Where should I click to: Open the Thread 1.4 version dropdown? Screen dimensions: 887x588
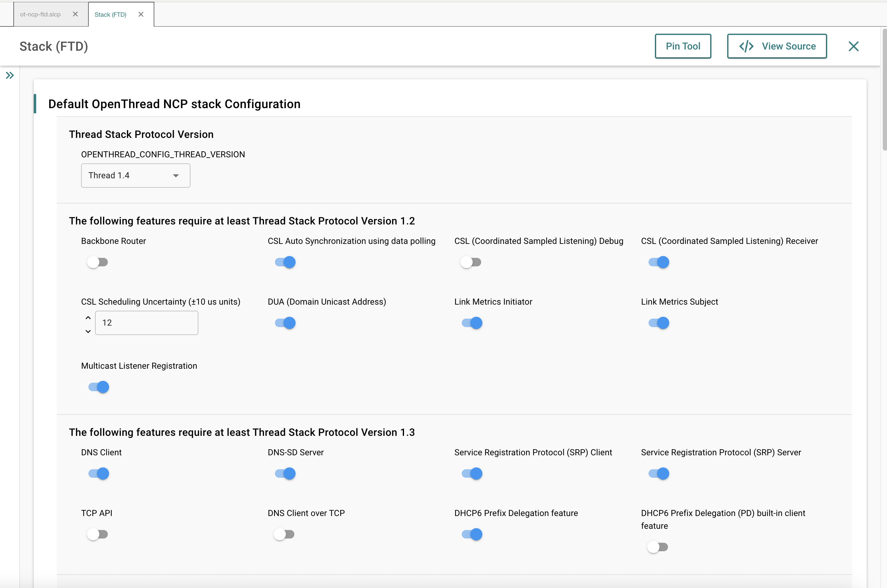pyautogui.click(x=135, y=176)
